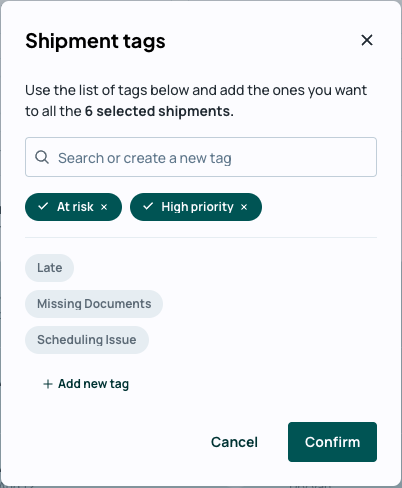Remove At risk tag via its × icon

tap(104, 207)
